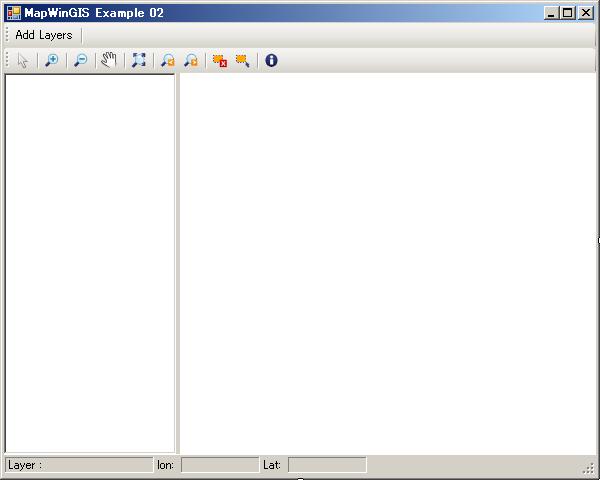Go to previous zoom extent
This screenshot has width=600, height=480.
point(167,60)
